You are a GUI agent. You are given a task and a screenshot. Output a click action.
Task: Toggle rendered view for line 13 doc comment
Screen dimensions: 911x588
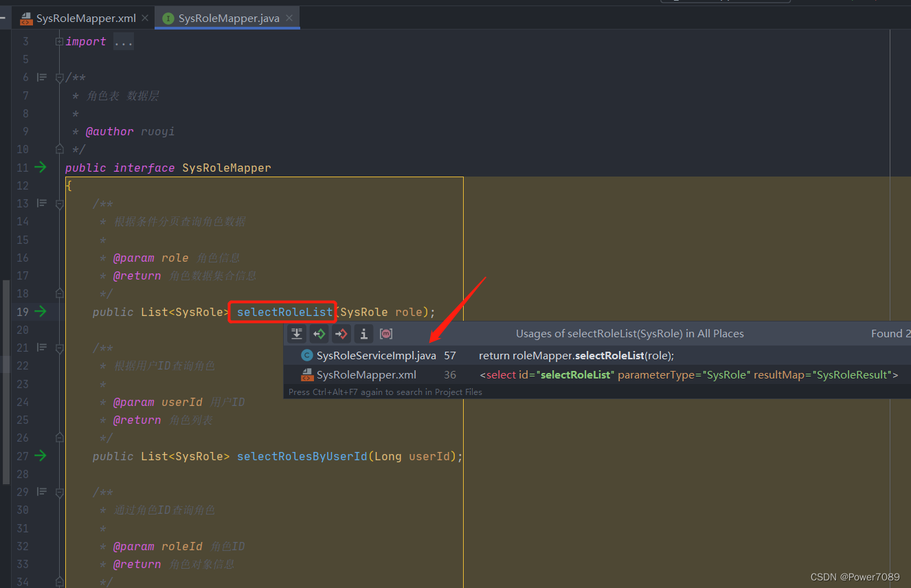click(x=42, y=203)
